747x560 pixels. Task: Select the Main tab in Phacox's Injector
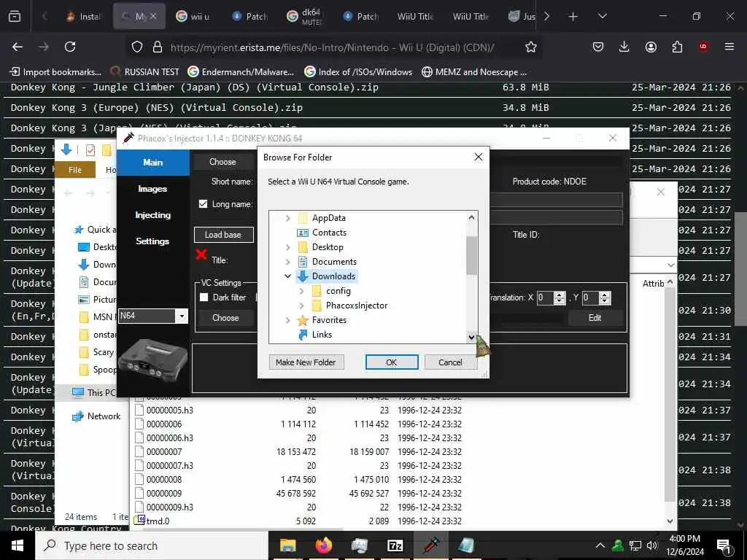[x=153, y=163]
